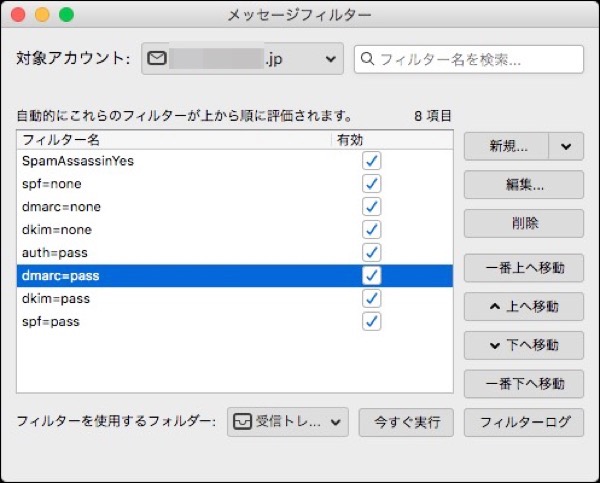Screen dimensions: 600x483
Task: Move filter to top with 一番上へ移動
Action: (523, 268)
